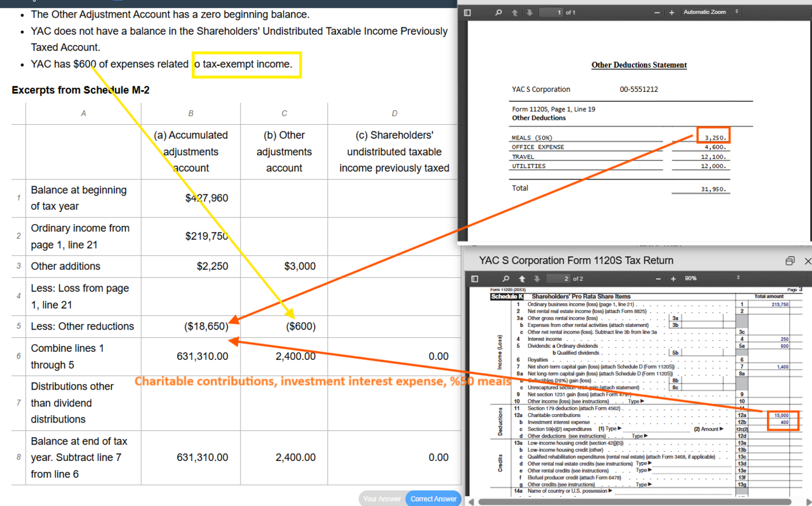This screenshot has height=506, width=812.
Task: Zoom in on Form 1120S viewer
Action: [x=673, y=279]
